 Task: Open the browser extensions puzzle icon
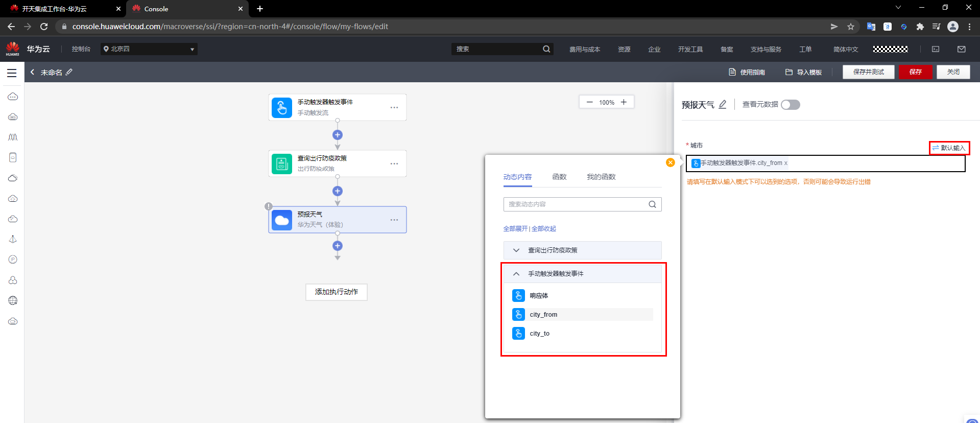coord(920,27)
